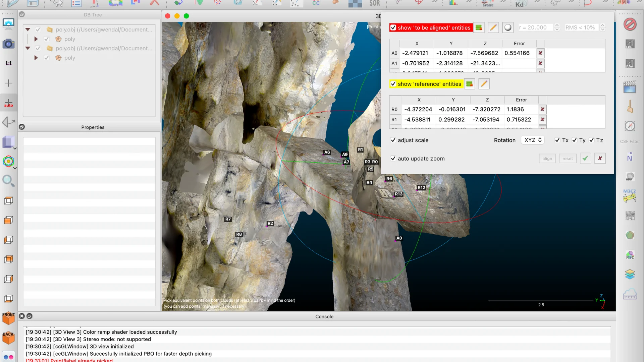Toggle 'show reference entities' checkbox

click(x=393, y=83)
